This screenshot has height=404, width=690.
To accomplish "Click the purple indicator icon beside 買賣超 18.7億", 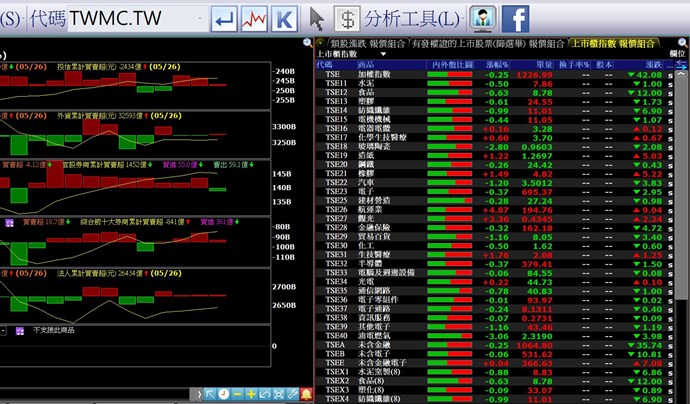I will click(9, 223).
